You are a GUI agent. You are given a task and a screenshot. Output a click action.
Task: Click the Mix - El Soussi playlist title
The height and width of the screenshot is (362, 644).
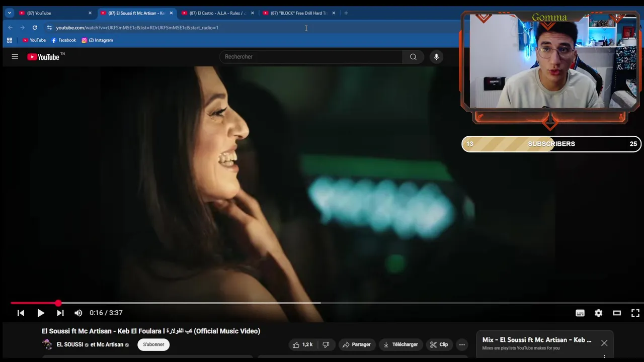537,340
